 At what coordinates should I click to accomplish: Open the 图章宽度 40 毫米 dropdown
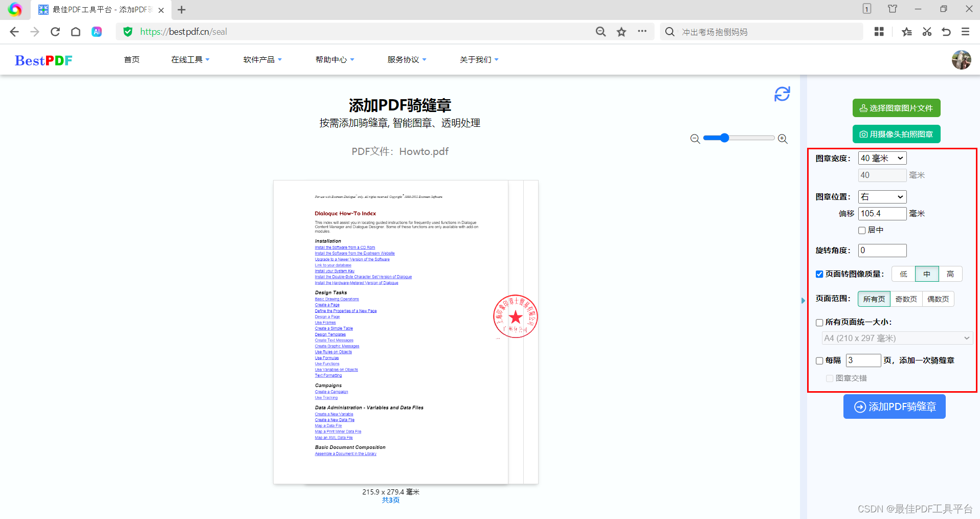882,159
